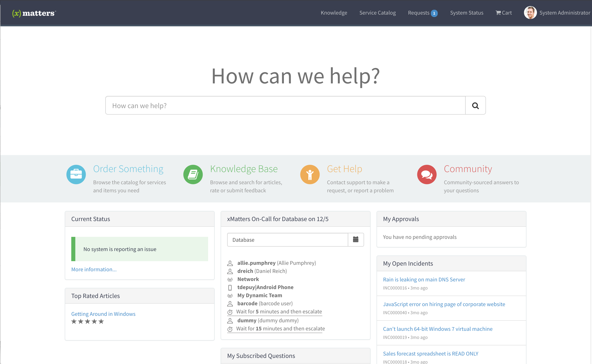The width and height of the screenshot is (592, 364).
Task: Open the Knowledge menu item
Action: coord(334,13)
